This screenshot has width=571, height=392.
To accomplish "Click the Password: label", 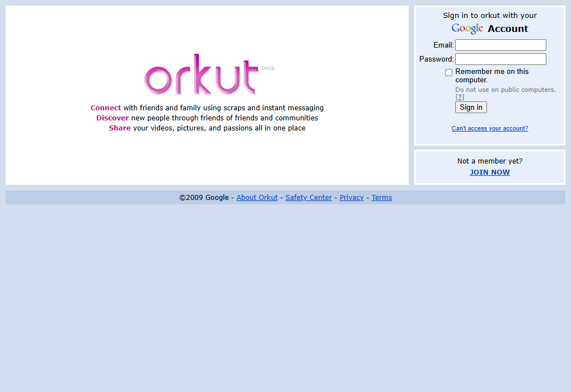I will tap(437, 59).
